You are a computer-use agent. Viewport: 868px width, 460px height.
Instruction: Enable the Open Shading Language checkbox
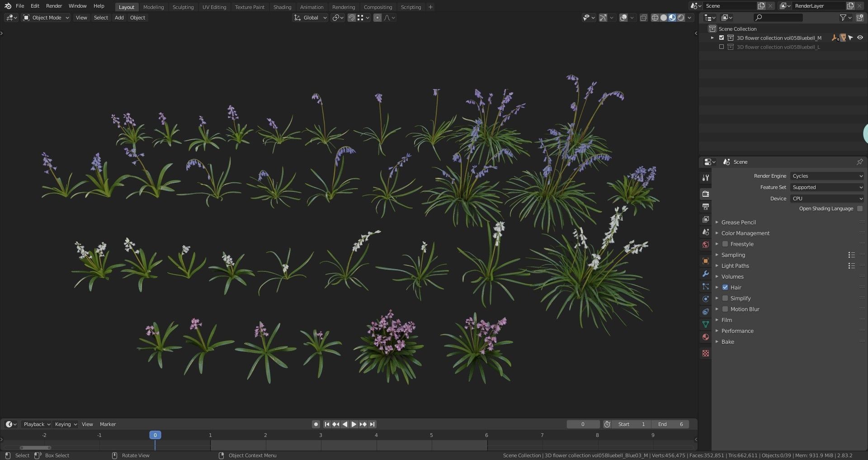click(x=860, y=209)
